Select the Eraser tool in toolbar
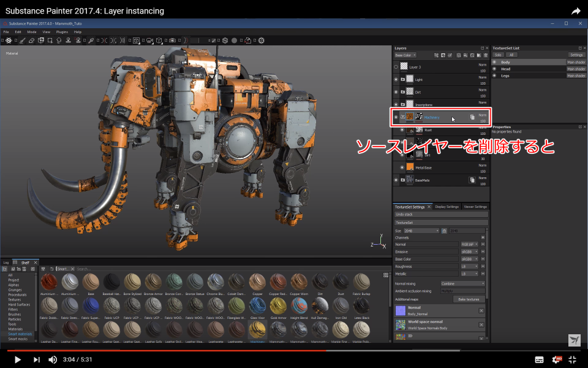Image resolution: width=588 pixels, height=368 pixels. 31,40
